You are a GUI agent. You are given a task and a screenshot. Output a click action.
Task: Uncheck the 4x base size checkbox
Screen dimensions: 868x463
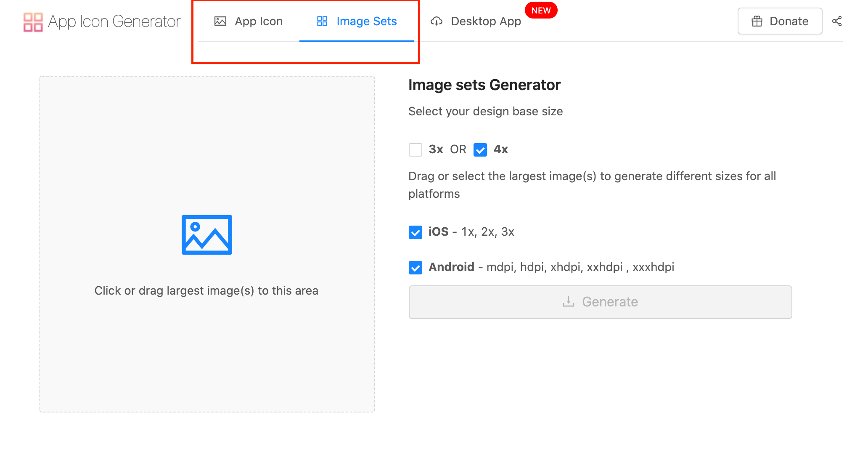(x=480, y=149)
